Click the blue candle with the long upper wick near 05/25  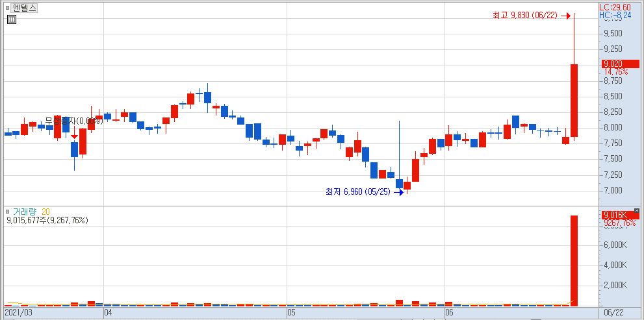tap(399, 184)
